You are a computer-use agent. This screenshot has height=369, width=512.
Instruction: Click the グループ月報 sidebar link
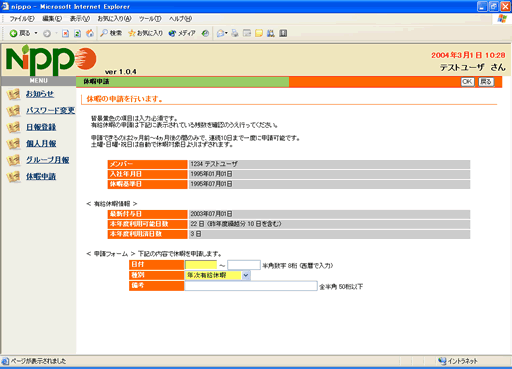(x=48, y=160)
